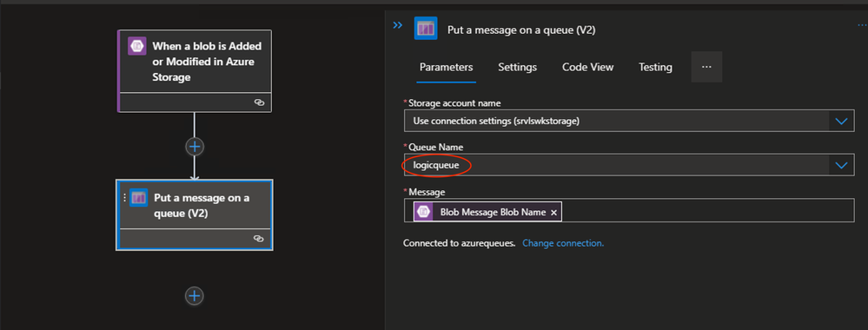The height and width of the screenshot is (330, 868).
Task: Open the Code View tab
Action: click(x=588, y=67)
